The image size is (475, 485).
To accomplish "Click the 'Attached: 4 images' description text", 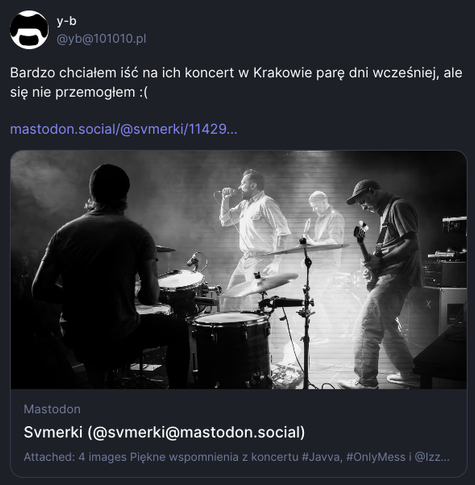I will 75,457.
